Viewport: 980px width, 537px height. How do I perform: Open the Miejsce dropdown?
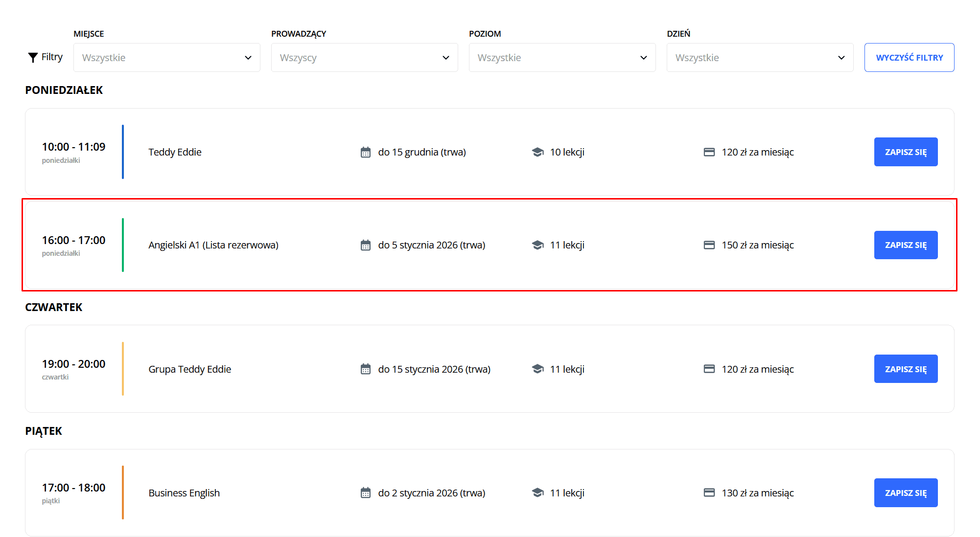click(166, 58)
